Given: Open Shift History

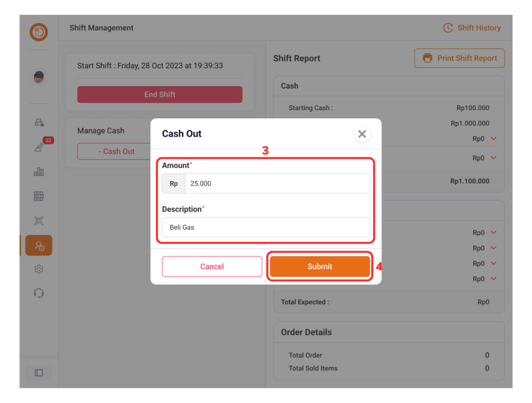Looking at the screenshot, I should tap(472, 28).
